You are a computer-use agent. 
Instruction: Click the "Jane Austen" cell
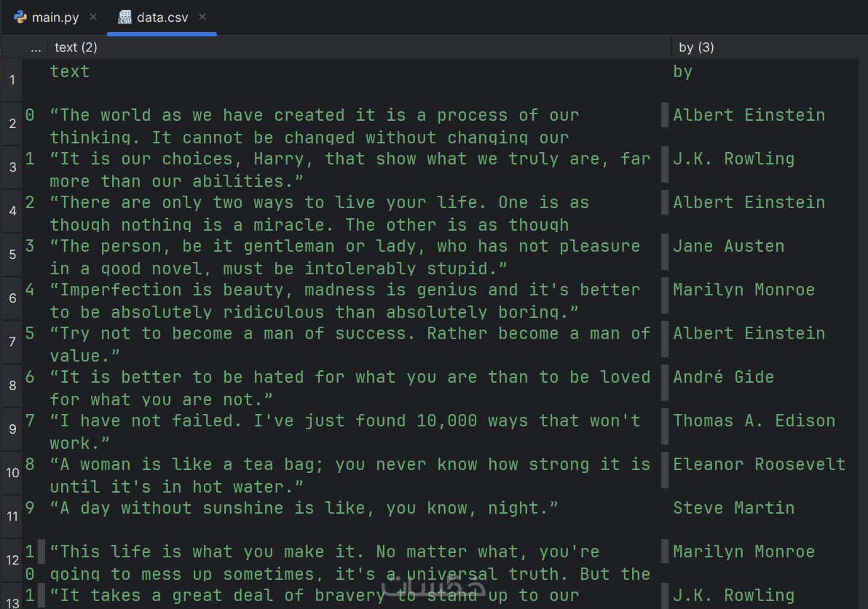(728, 246)
